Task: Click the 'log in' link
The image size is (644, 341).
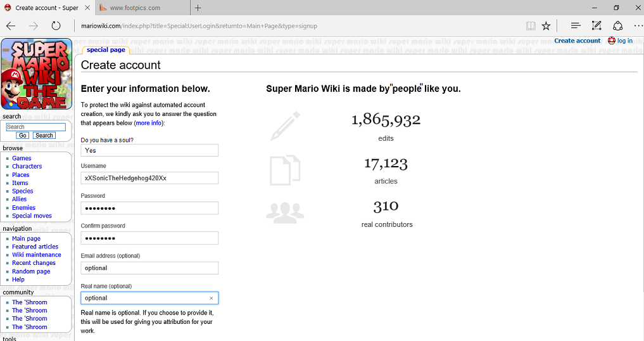Action: tap(624, 41)
